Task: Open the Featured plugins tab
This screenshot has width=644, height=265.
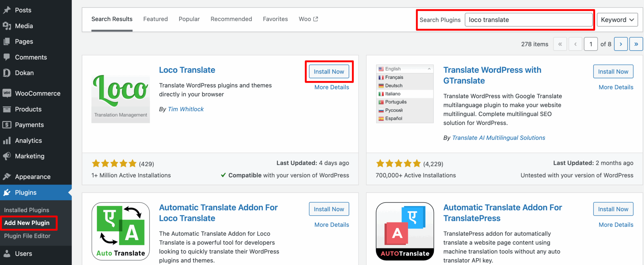Action: pos(156,19)
